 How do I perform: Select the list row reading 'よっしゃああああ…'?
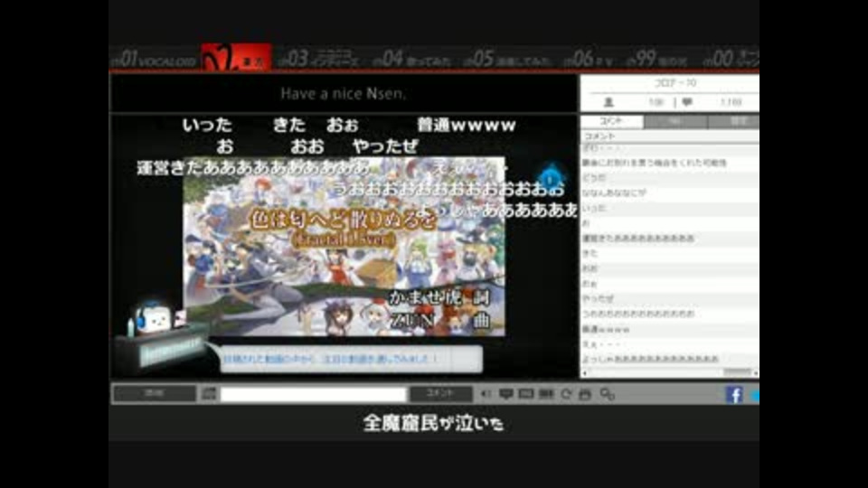[670, 359]
